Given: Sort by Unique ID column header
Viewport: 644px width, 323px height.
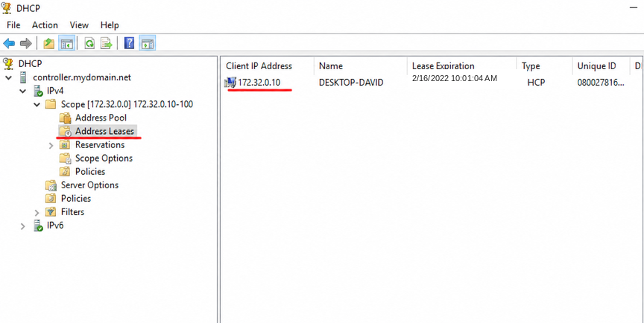Looking at the screenshot, I should pyautogui.click(x=601, y=65).
